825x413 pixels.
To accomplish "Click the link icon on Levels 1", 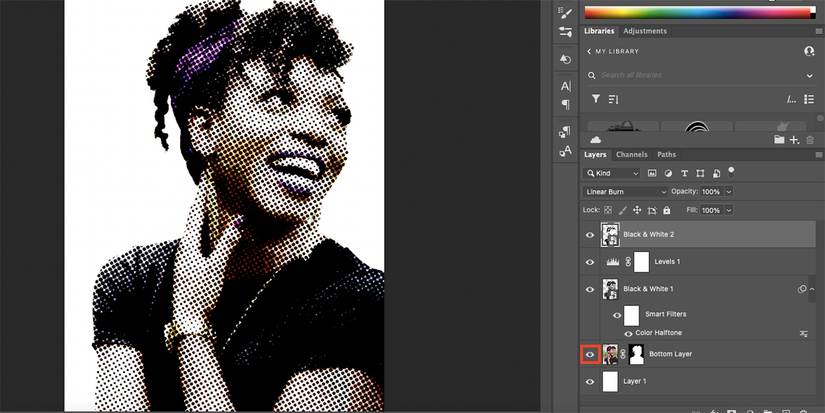I will pos(628,262).
